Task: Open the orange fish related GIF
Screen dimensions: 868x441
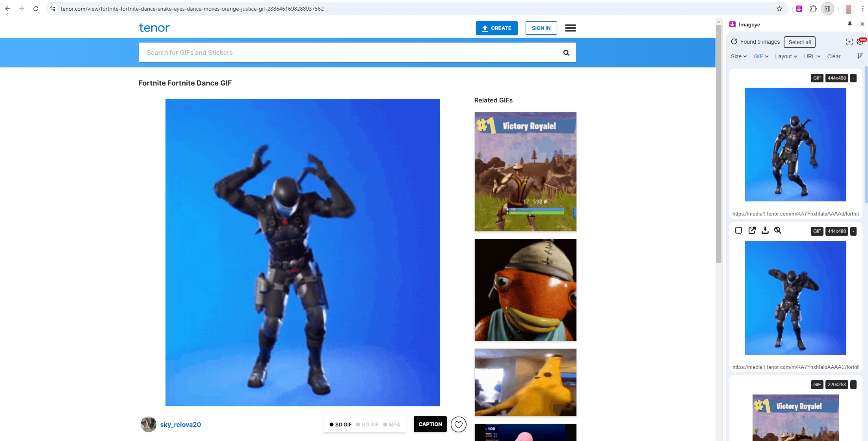Action: click(525, 290)
